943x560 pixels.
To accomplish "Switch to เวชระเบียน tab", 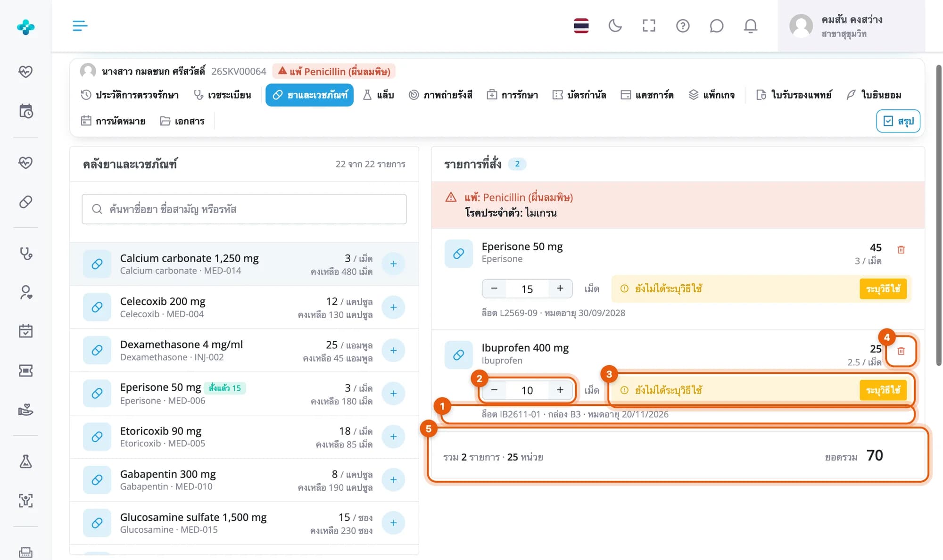I will click(x=223, y=95).
